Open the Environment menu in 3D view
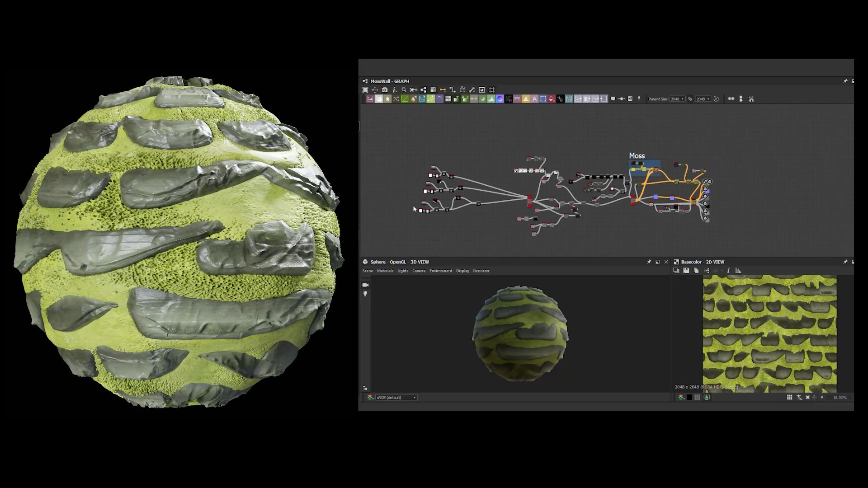Viewport: 868px width, 488px height. [x=440, y=271]
